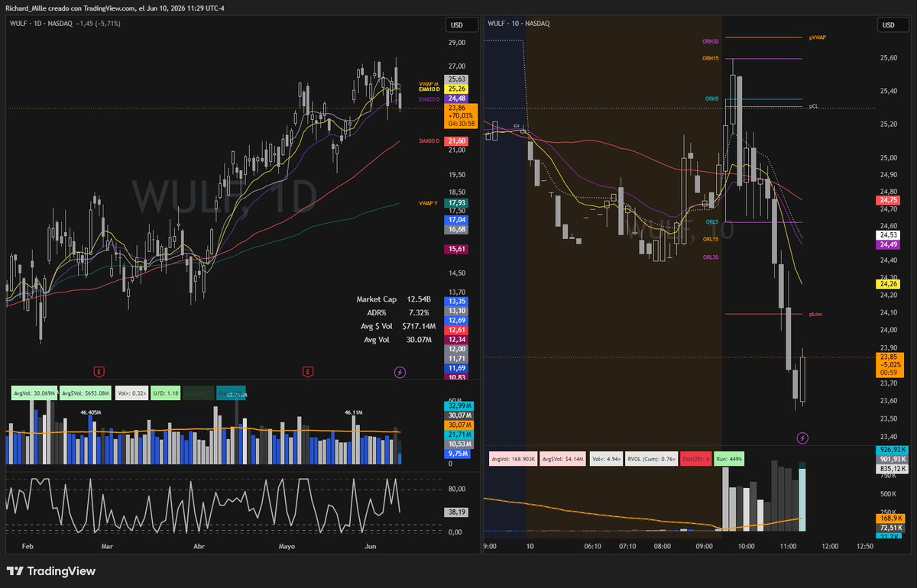Click the pink 15,61 price label

(457, 249)
